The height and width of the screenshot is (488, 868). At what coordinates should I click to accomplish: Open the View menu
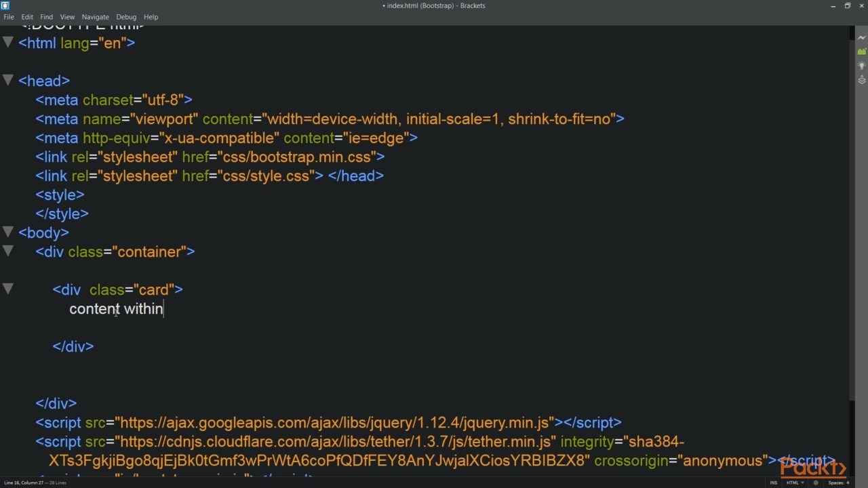(x=67, y=17)
